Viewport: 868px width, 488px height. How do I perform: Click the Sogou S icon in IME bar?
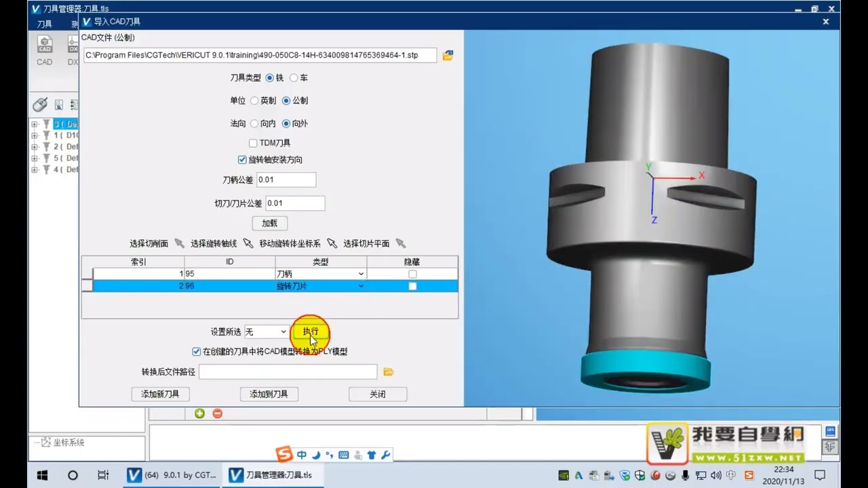click(x=284, y=455)
